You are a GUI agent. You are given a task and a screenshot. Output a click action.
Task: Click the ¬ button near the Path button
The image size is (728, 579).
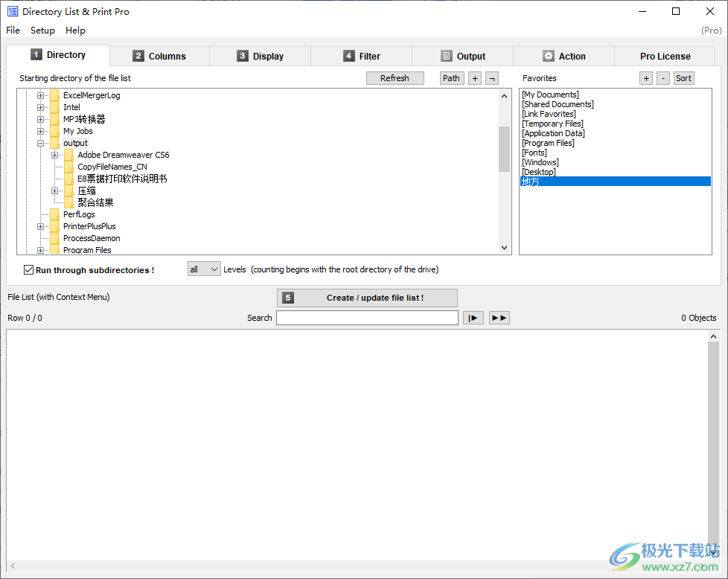(491, 77)
